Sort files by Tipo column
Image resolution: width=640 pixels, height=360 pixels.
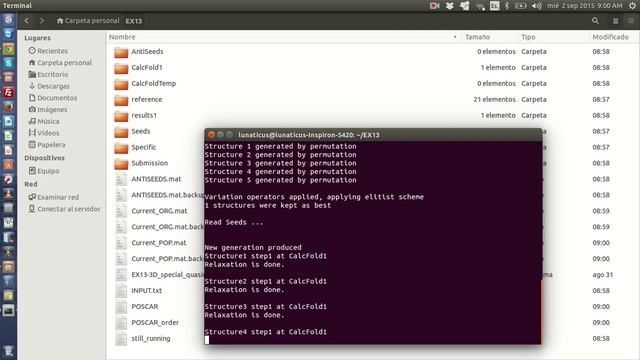pos(553,37)
